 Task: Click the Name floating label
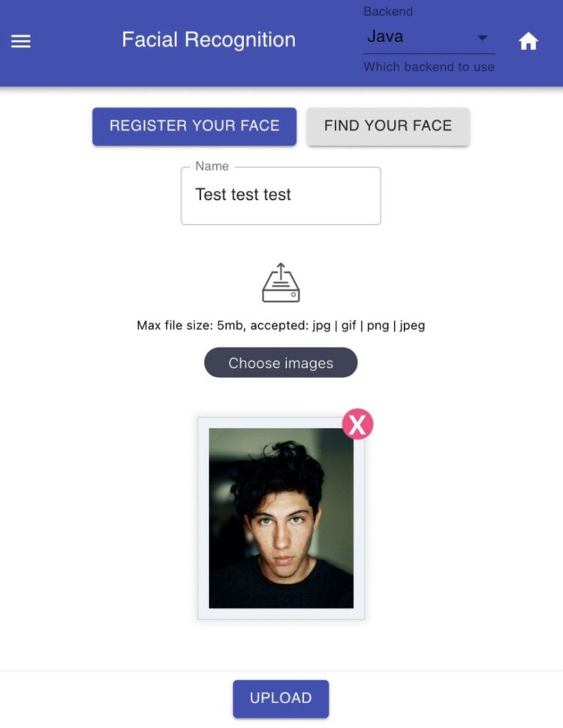pos(212,166)
